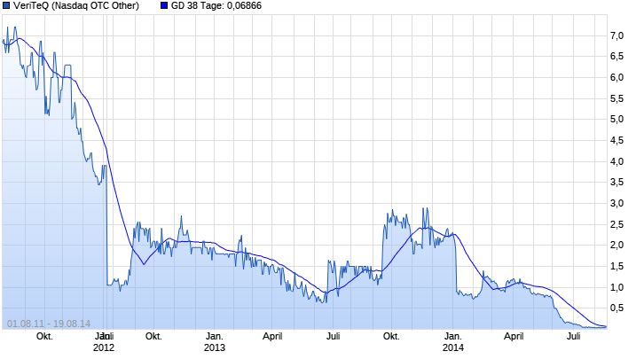Screen dimensions: 644x359
Task: Click the April label after Jan. 2014
Action: point(514,337)
